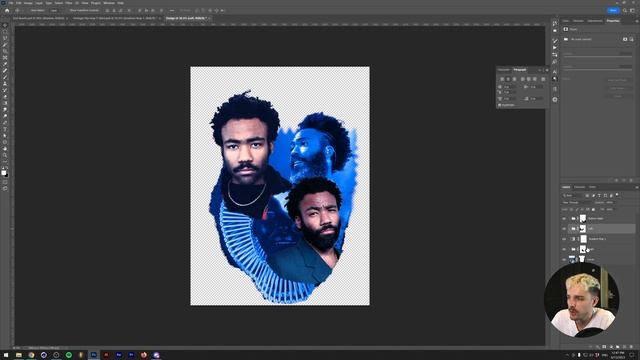Collapse the Paragraph panel with the double-arrow icon
The width and height of the screenshot is (640, 360).
540,70
